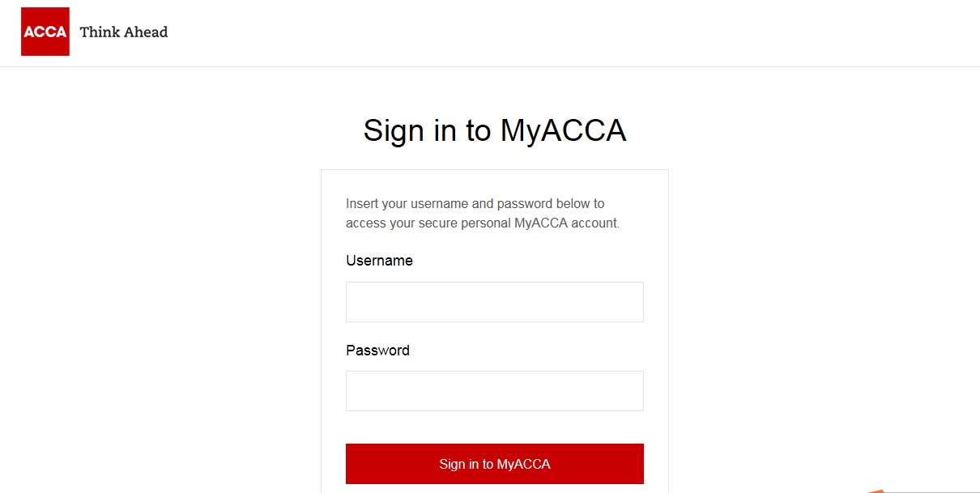This screenshot has width=980, height=493.
Task: Click the instruction paragraph about secure account
Action: (483, 213)
